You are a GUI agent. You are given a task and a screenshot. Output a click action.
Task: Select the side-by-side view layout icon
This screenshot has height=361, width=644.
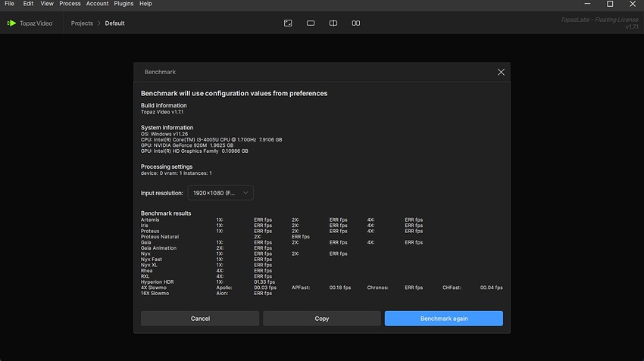pos(355,23)
